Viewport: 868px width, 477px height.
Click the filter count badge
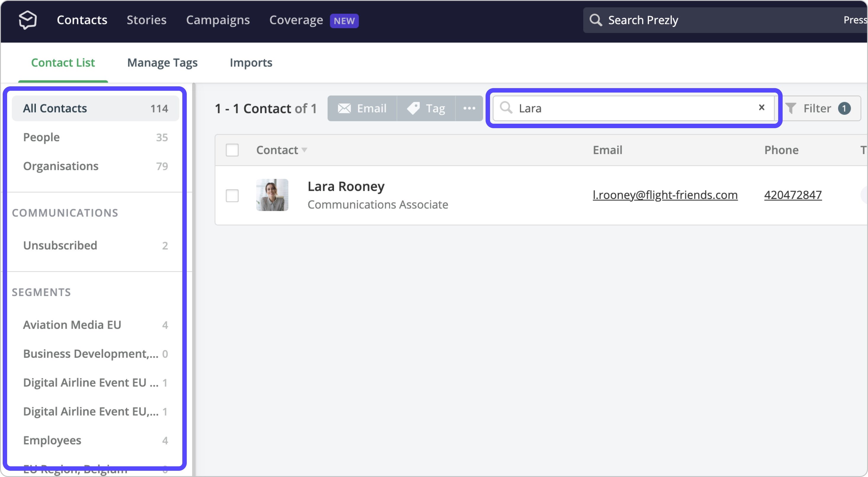click(844, 109)
